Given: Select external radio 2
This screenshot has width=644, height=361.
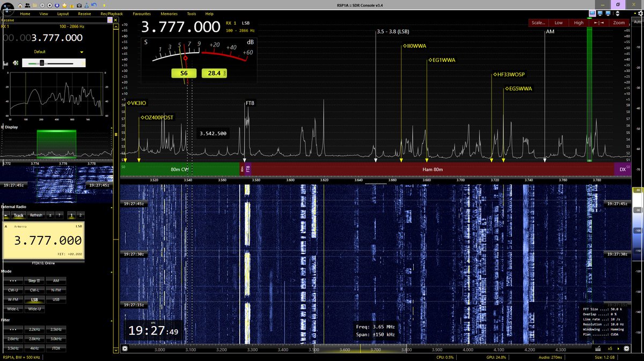Looking at the screenshot, I should pyautogui.click(x=80, y=215).
